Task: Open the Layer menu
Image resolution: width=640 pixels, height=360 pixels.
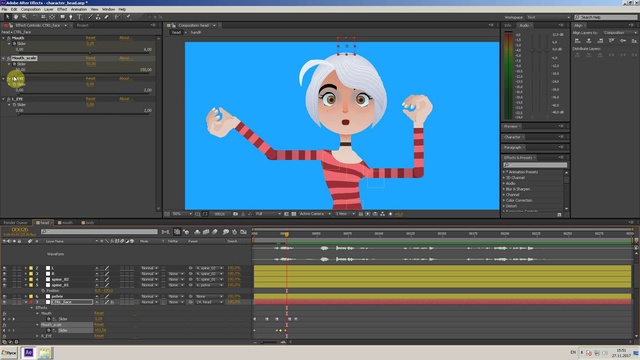Action: [49, 9]
